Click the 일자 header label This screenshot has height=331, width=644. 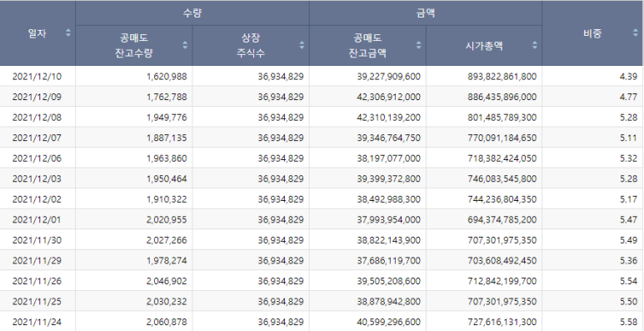tap(37, 33)
